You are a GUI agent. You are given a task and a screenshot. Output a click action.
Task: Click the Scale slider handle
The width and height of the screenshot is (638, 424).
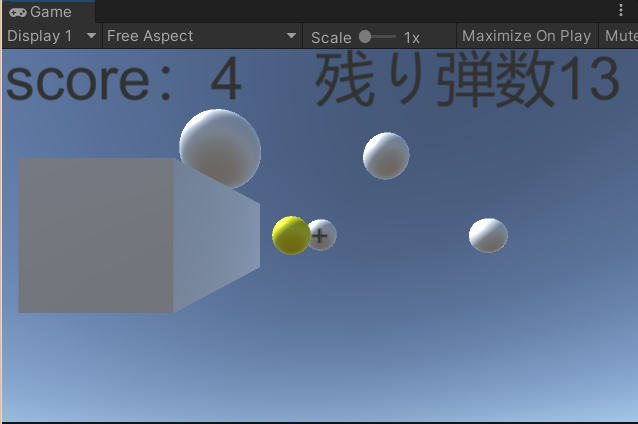(365, 37)
